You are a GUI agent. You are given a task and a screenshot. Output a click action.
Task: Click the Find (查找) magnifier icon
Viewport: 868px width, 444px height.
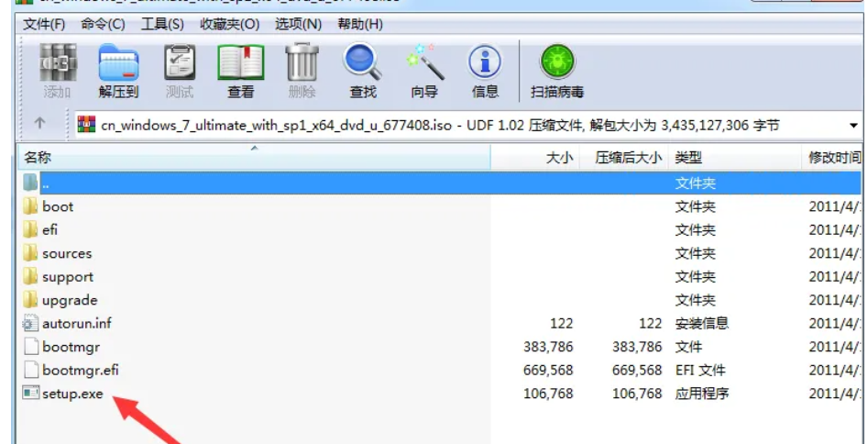point(363,61)
